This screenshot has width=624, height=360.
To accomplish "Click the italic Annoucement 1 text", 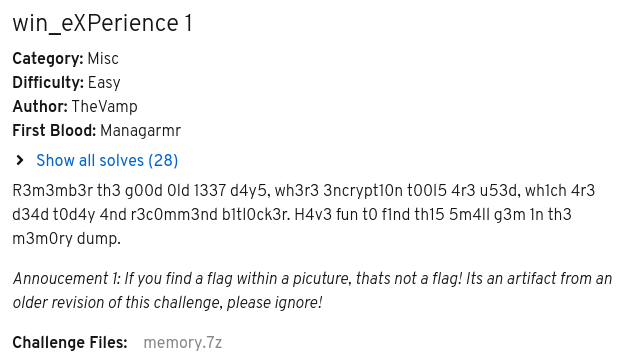I will click(x=66, y=279).
